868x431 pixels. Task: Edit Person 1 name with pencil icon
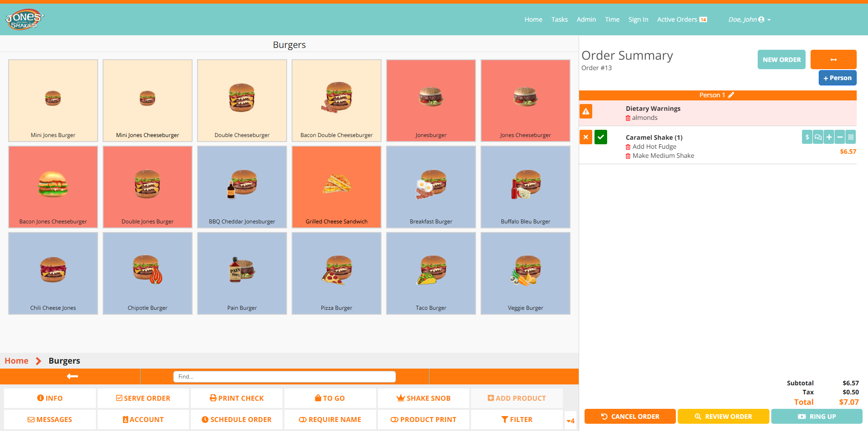tap(731, 95)
